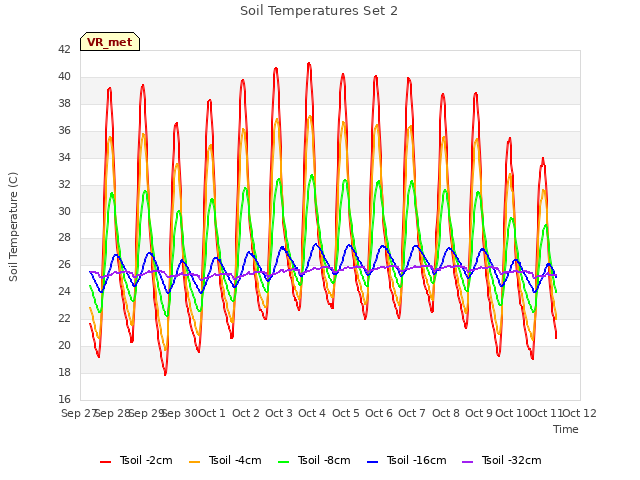The height and width of the screenshot is (480, 640).
Task: Click the Oct 2 x-axis tick label
Action: (x=246, y=413)
